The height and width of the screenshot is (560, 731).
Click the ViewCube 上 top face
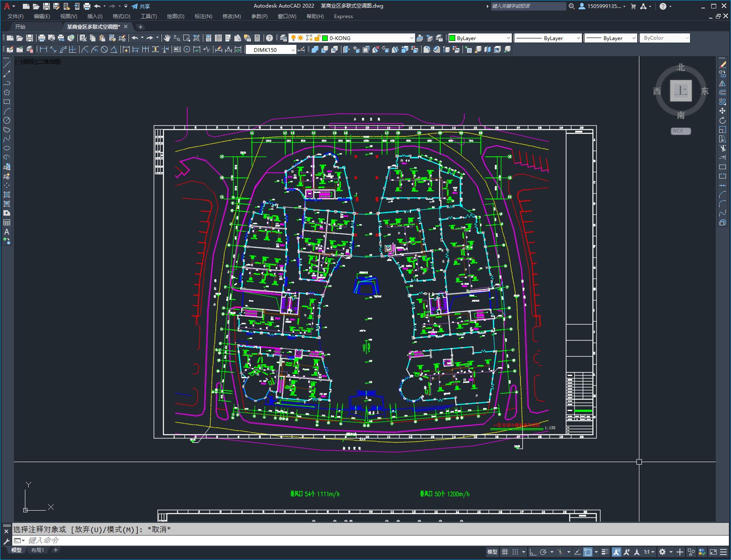pos(681,91)
